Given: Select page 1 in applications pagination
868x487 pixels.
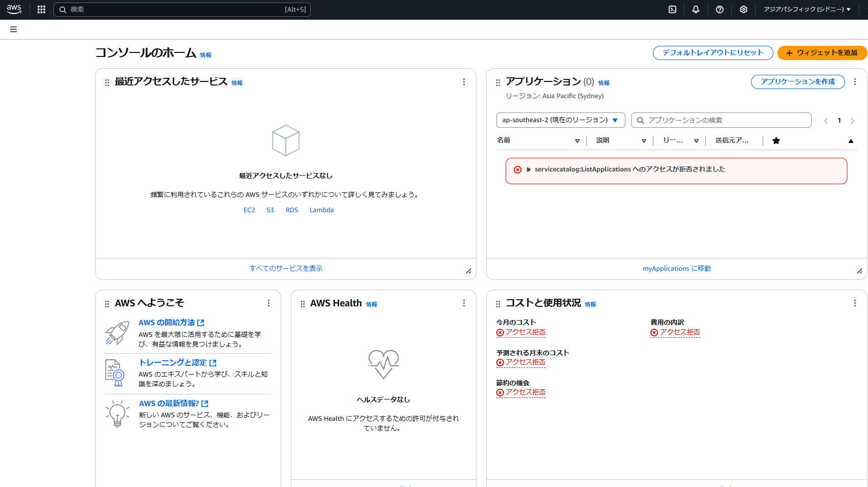Looking at the screenshot, I should coord(839,121).
